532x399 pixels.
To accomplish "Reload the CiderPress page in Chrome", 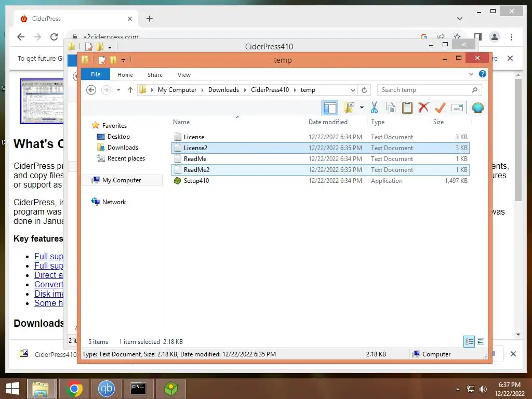I will click(54, 37).
